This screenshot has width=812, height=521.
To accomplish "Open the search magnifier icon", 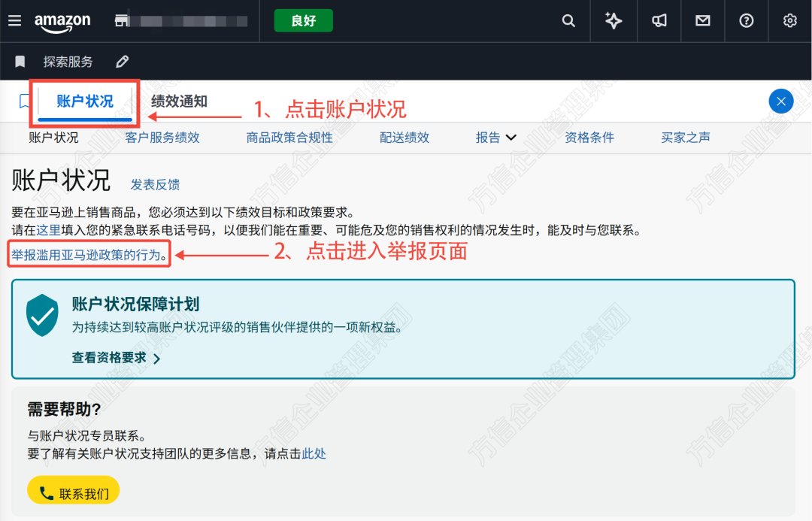I will (x=568, y=21).
